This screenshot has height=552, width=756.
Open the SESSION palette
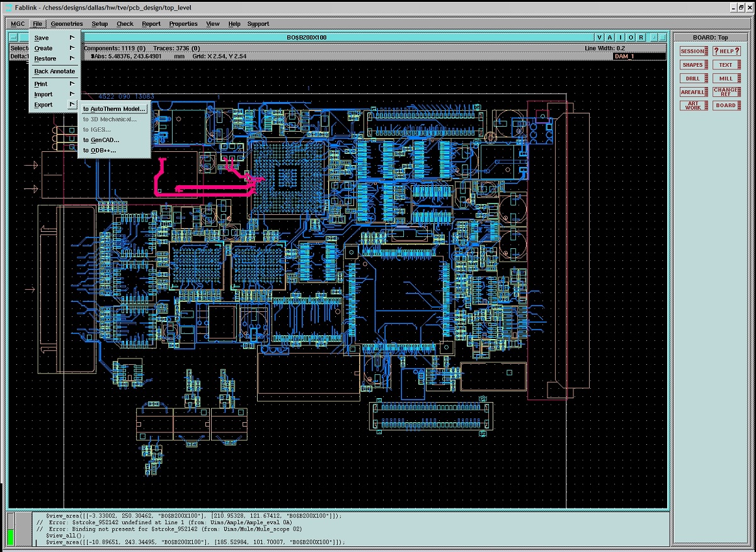[x=692, y=50]
